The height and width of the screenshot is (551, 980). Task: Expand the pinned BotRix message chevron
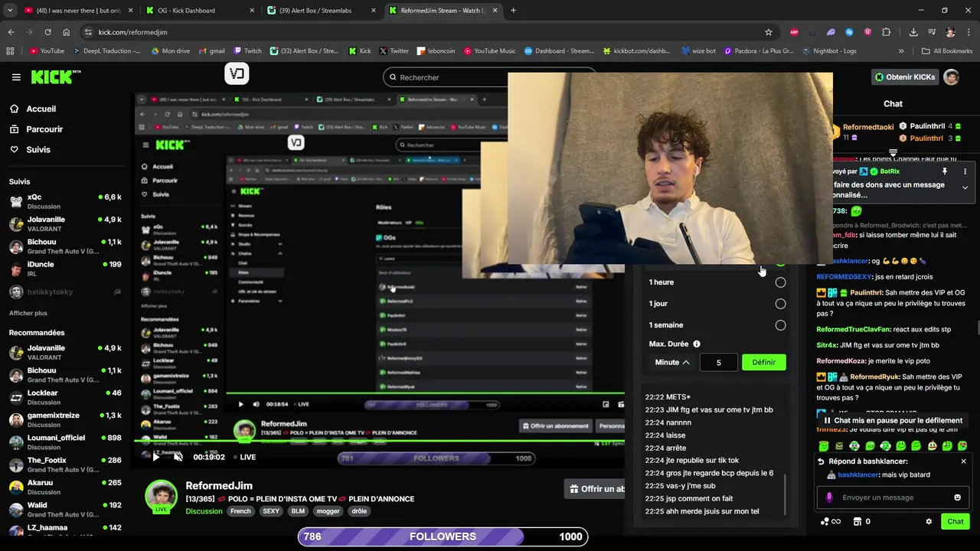tap(965, 187)
